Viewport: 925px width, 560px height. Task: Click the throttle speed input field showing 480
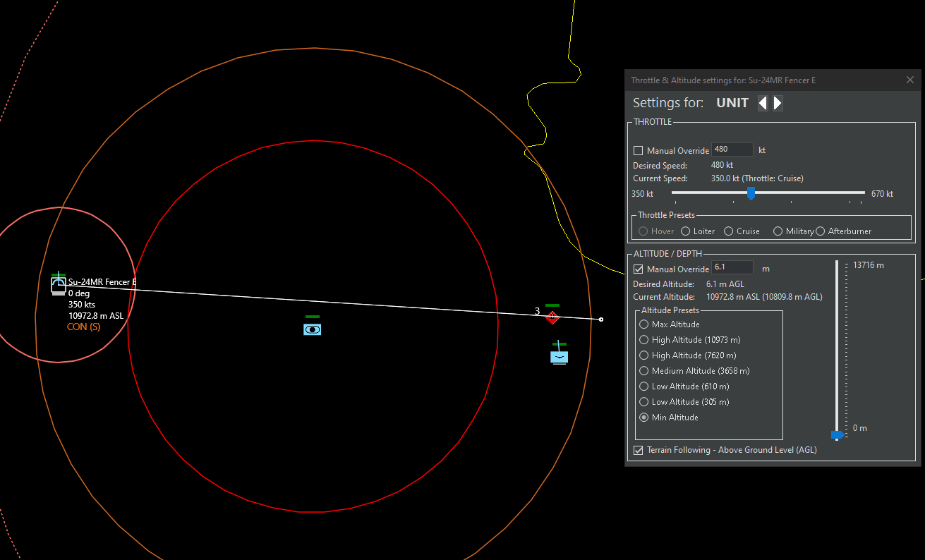(x=732, y=150)
